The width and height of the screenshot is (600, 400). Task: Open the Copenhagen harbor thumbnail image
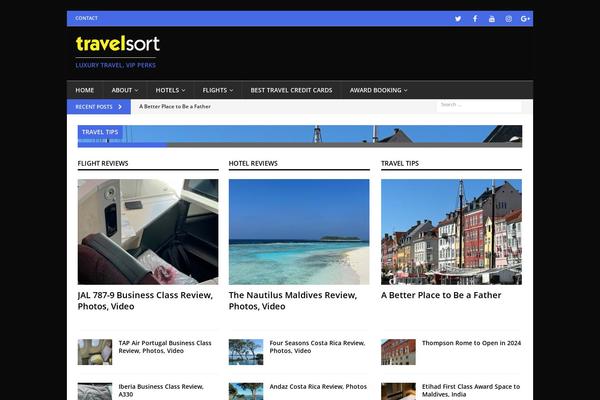tap(451, 232)
